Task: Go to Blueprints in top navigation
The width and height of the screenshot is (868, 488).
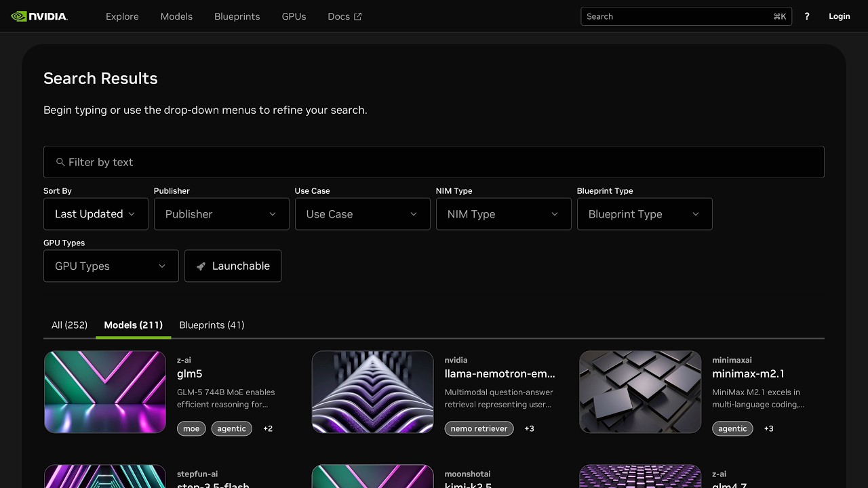Action: (237, 16)
